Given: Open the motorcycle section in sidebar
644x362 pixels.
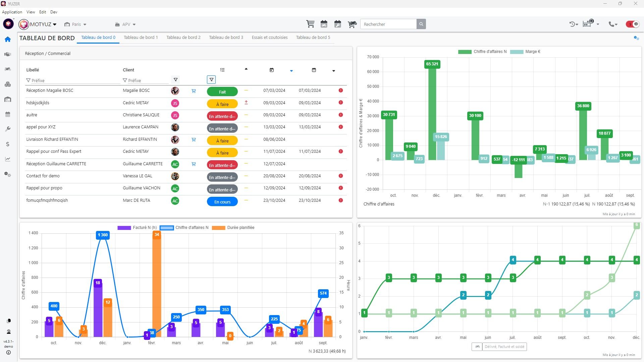Looking at the screenshot, I should (8, 69).
